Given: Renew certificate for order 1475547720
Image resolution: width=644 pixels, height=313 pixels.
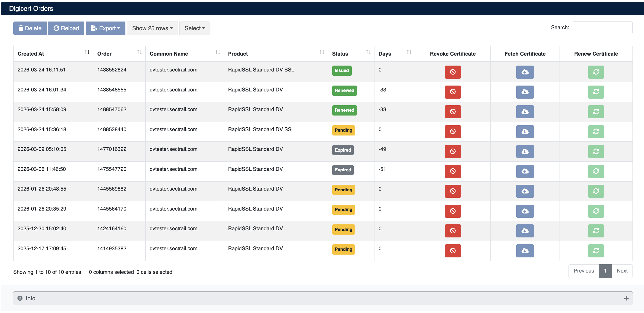Looking at the screenshot, I should point(596,171).
